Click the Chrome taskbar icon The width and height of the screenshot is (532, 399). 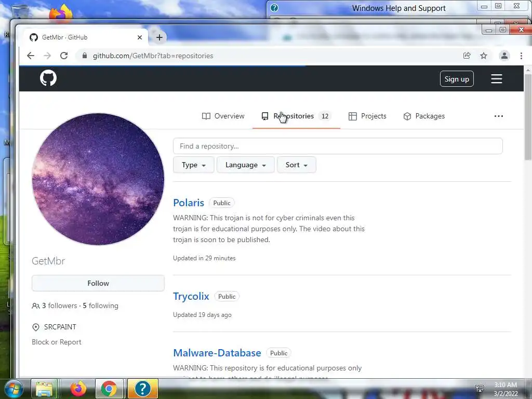point(109,389)
